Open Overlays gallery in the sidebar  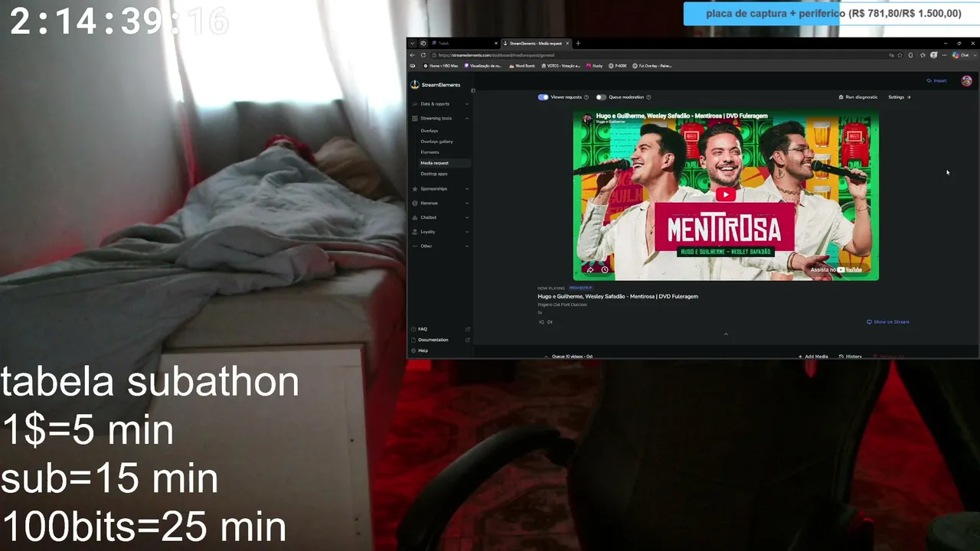tap(436, 142)
